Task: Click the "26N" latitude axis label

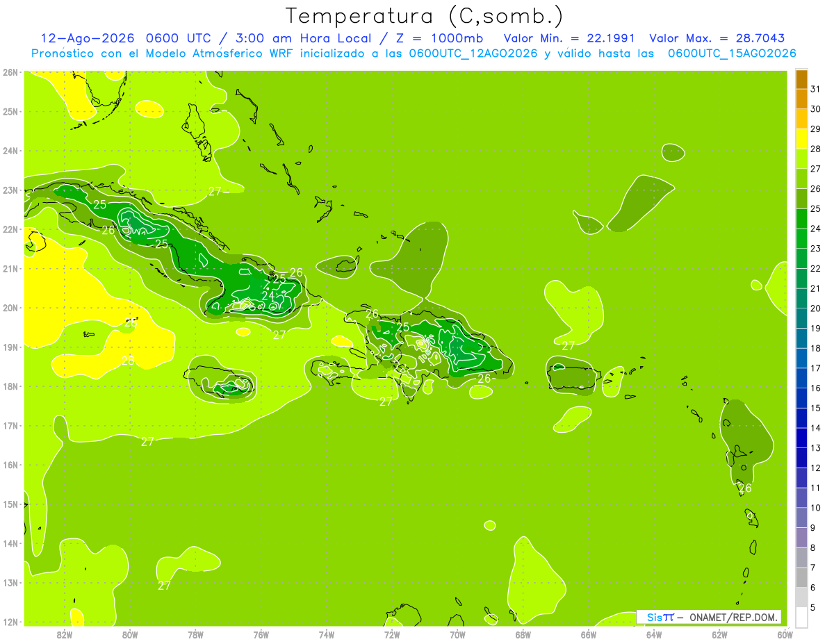Action: click(x=10, y=72)
